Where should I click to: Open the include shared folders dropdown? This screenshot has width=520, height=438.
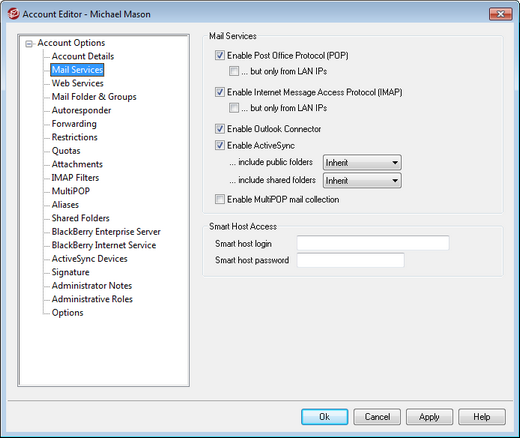(362, 181)
